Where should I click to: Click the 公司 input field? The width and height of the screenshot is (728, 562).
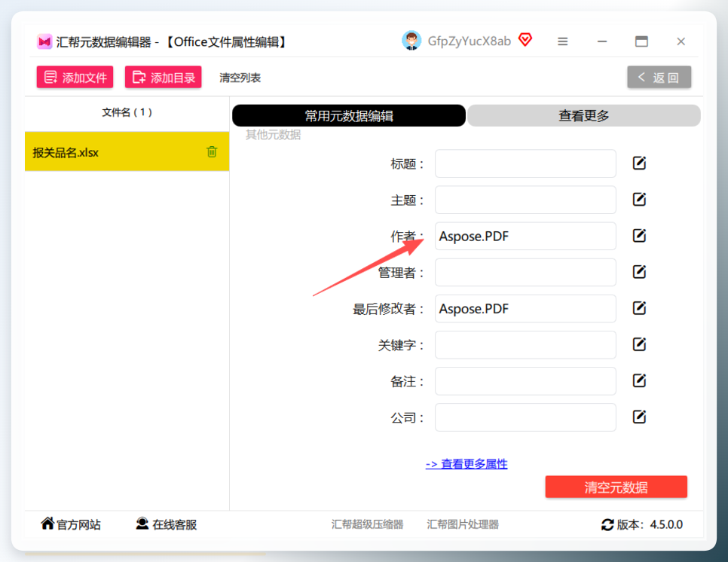coord(525,417)
